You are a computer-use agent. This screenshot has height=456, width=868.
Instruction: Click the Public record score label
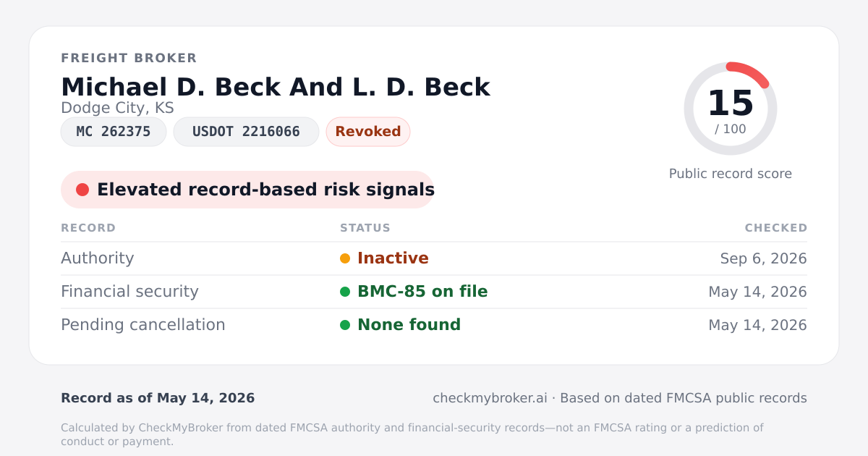pos(731,174)
